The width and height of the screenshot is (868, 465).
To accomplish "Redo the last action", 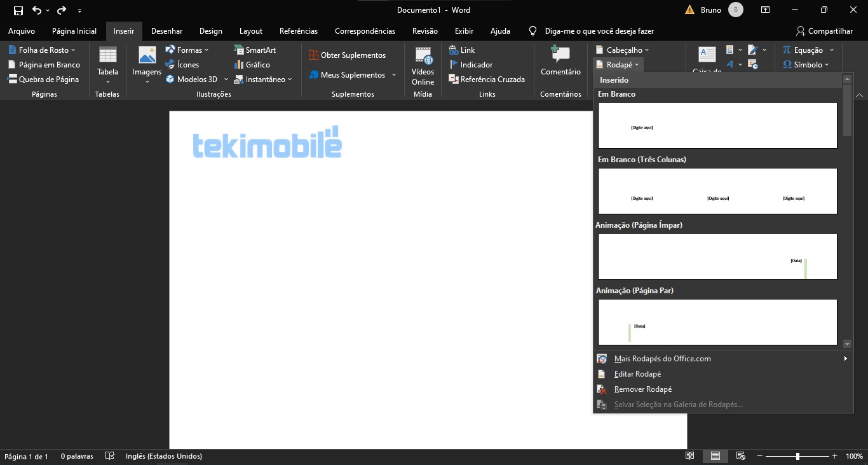I will click(62, 10).
